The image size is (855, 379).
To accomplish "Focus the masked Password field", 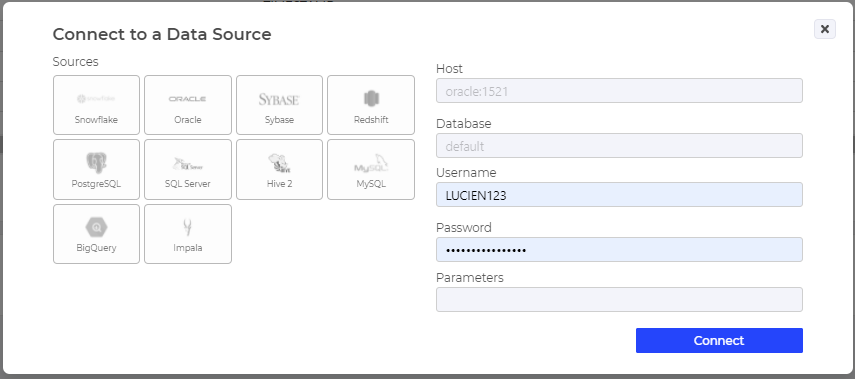I will [619, 250].
